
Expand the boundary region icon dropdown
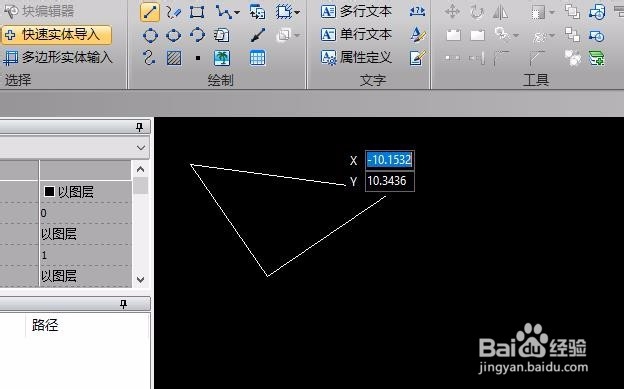(x=297, y=13)
